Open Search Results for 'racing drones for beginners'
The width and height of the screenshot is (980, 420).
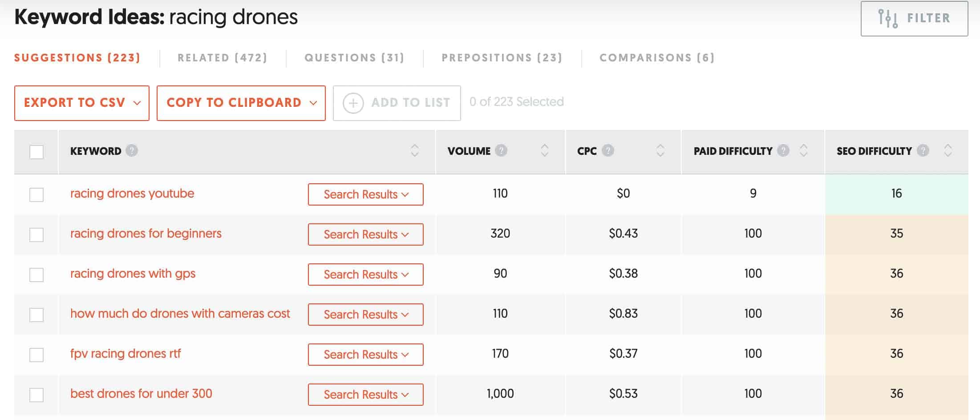pyautogui.click(x=365, y=234)
